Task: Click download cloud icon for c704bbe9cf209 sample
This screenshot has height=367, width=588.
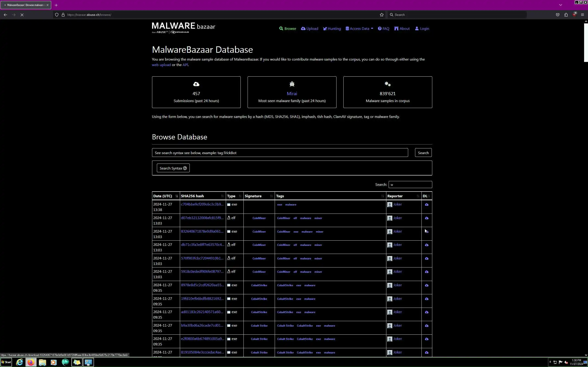Action: [427, 205]
